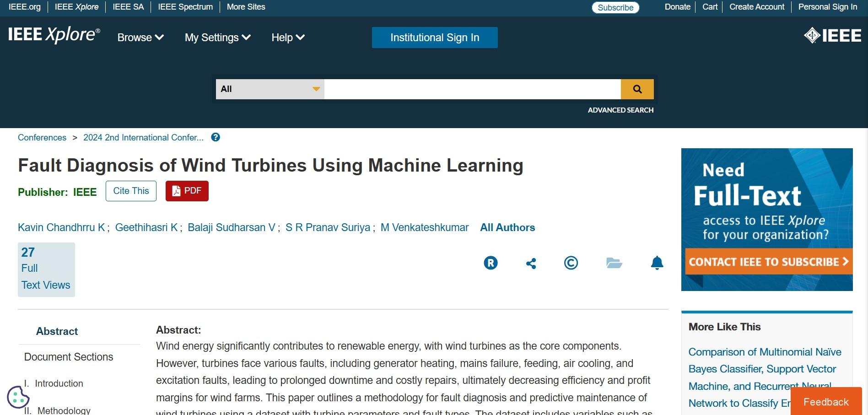Expand the Browse dropdown menu
This screenshot has height=415, width=868.
click(x=140, y=38)
